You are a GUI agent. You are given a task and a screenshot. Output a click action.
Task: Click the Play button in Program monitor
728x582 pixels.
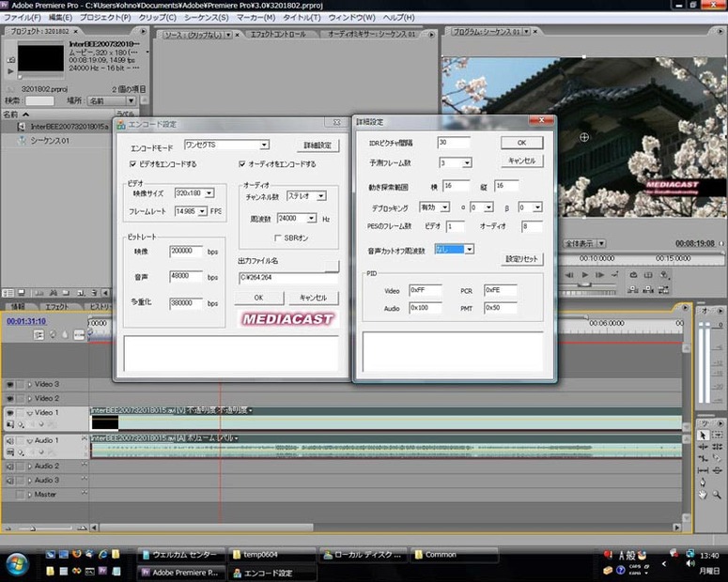click(585, 275)
